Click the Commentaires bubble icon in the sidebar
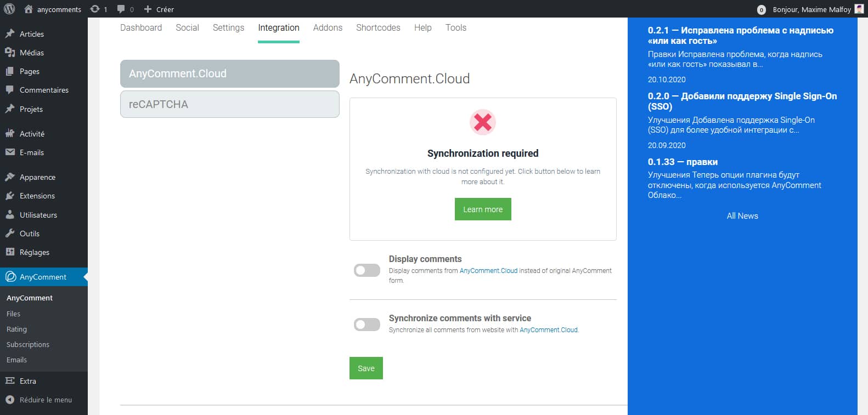This screenshot has width=868, height=415. [x=10, y=90]
